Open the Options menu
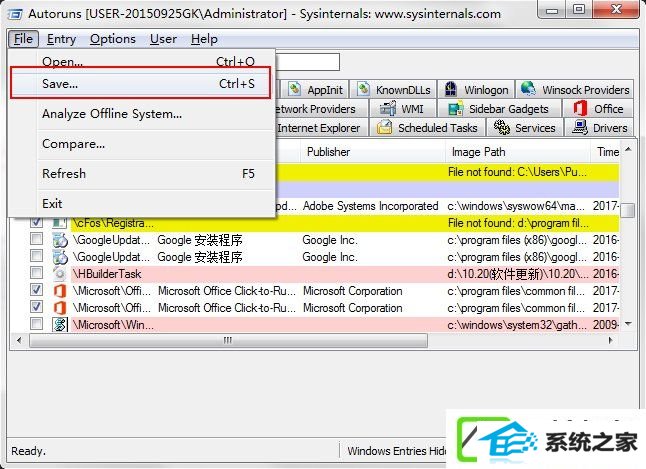The height and width of the screenshot is (469, 646). pyautogui.click(x=113, y=39)
